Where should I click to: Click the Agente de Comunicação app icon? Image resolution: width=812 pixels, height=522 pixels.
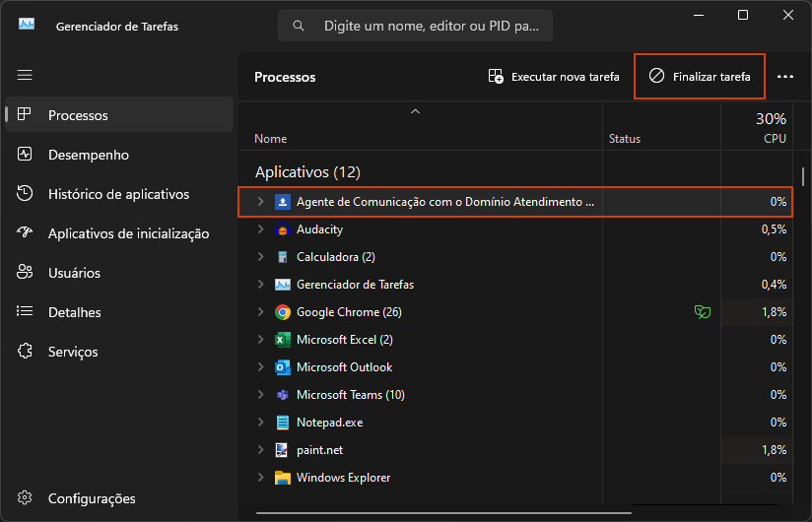[282, 202]
